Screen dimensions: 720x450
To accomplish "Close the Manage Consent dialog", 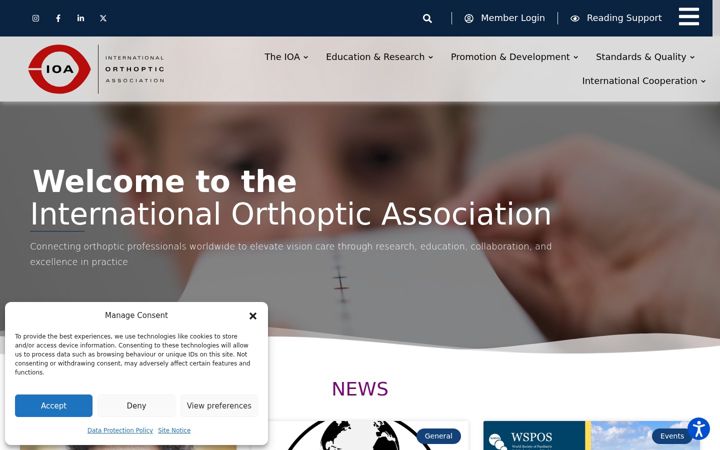I will pos(253,316).
